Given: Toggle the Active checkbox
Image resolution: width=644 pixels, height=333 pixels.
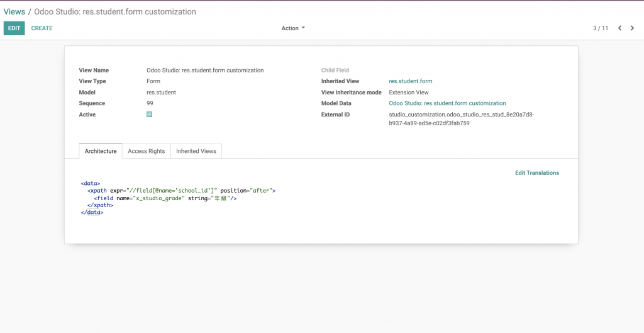Looking at the screenshot, I should pos(150,115).
